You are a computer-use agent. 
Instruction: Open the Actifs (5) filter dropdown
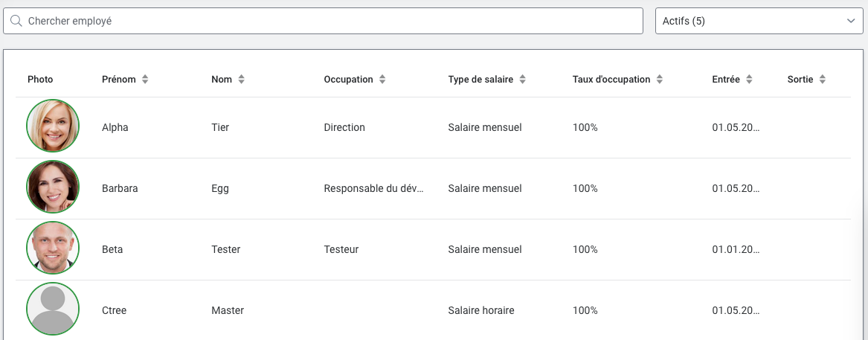click(759, 22)
